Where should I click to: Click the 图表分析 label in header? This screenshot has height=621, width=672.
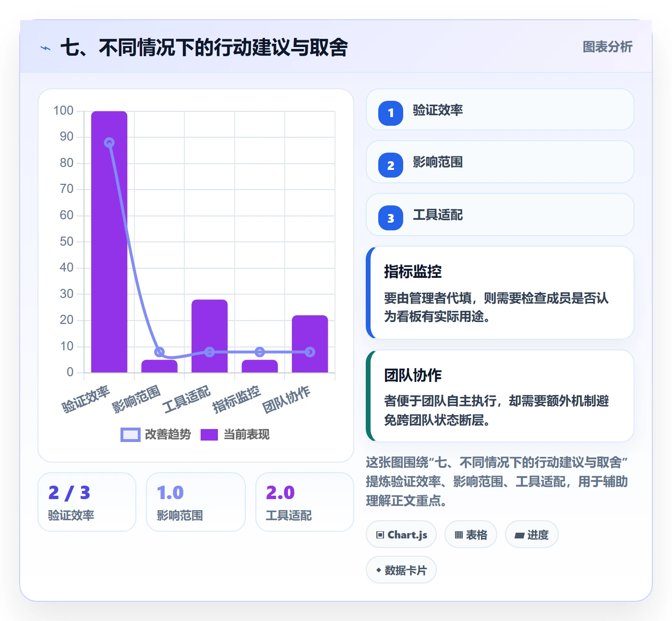tap(607, 47)
